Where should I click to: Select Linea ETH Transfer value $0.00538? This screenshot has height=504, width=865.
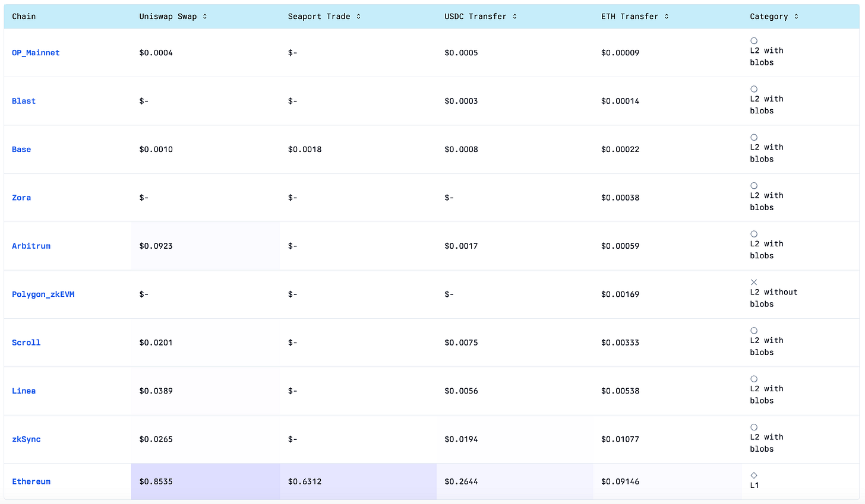[620, 391]
